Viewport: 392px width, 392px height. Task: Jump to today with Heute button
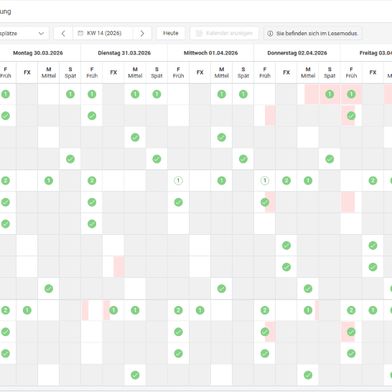point(171,33)
